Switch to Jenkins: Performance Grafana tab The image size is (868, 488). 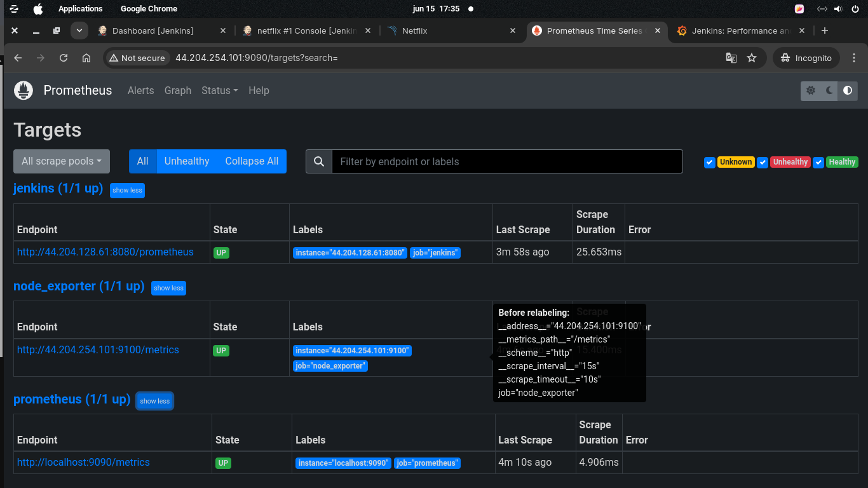point(740,30)
